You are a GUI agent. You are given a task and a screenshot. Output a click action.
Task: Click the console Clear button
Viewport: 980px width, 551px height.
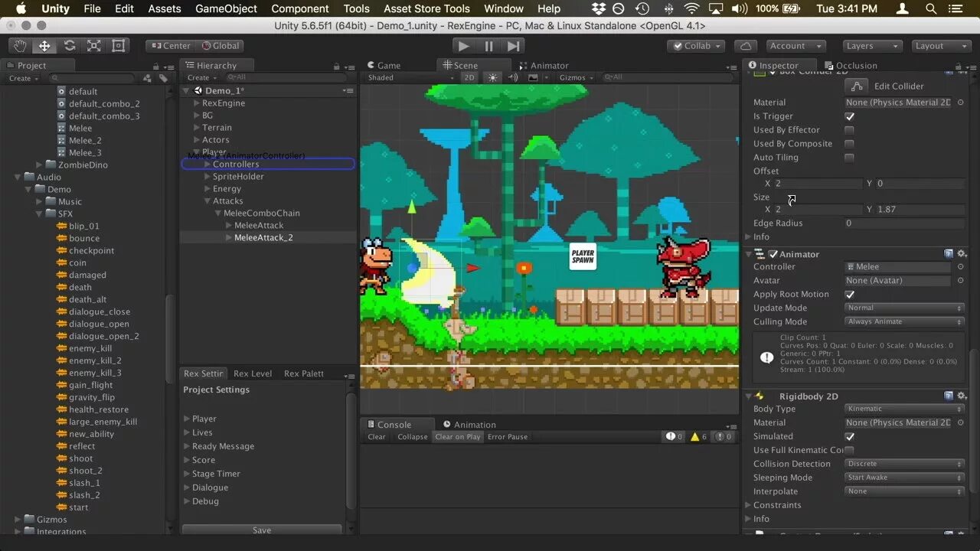pyautogui.click(x=377, y=437)
